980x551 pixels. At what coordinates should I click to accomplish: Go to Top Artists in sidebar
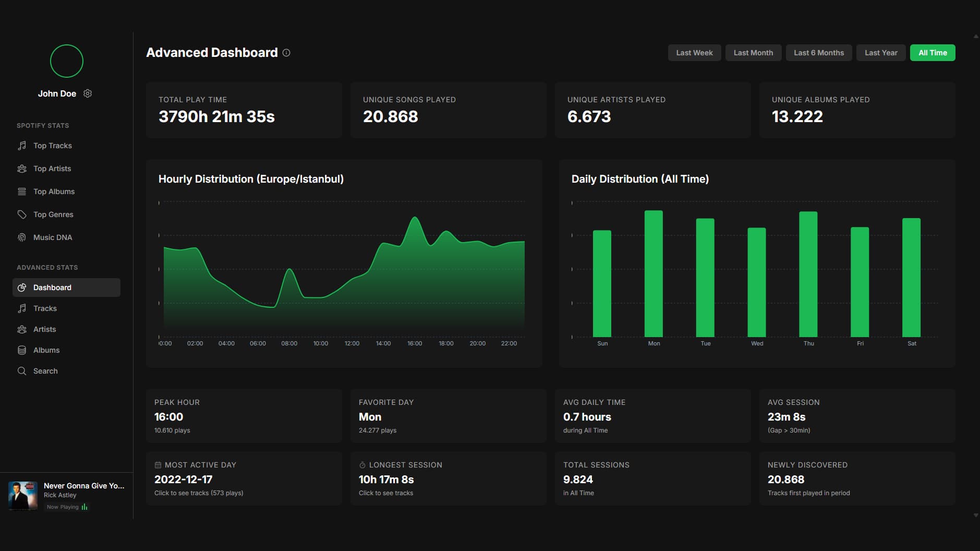click(52, 169)
